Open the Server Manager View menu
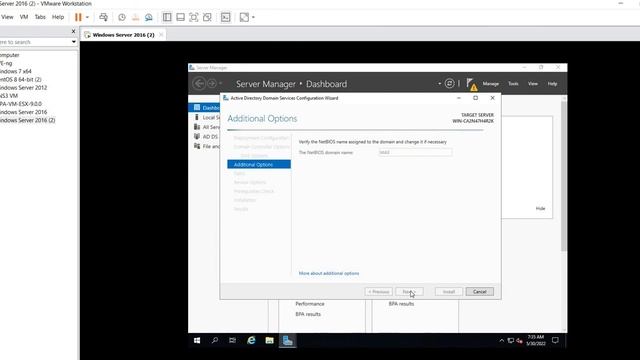This screenshot has height=360, width=640. (x=533, y=84)
